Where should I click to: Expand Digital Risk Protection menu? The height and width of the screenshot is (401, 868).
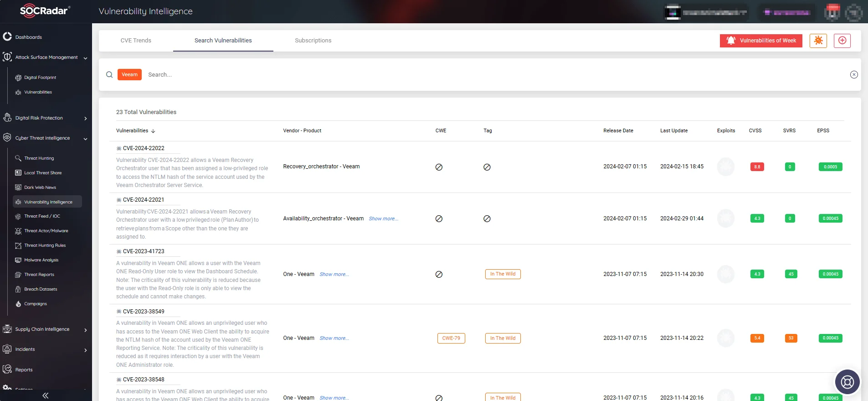[86, 119]
